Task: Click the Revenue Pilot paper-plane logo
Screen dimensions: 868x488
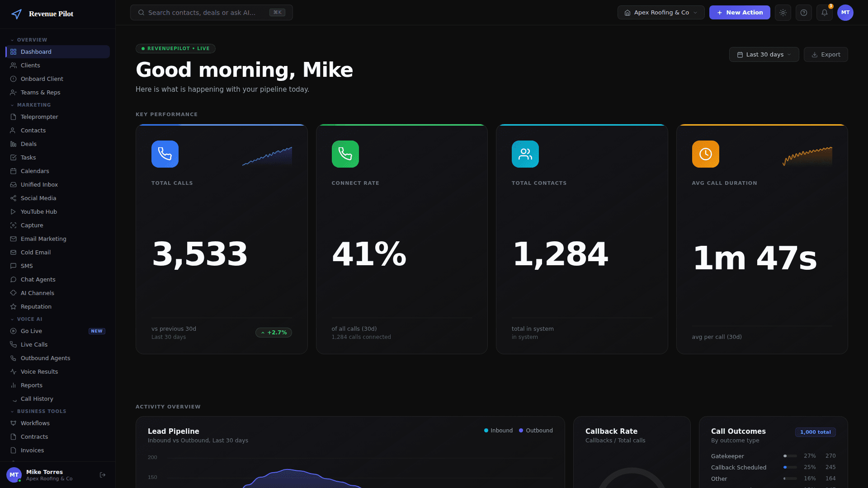Action: coord(16,14)
